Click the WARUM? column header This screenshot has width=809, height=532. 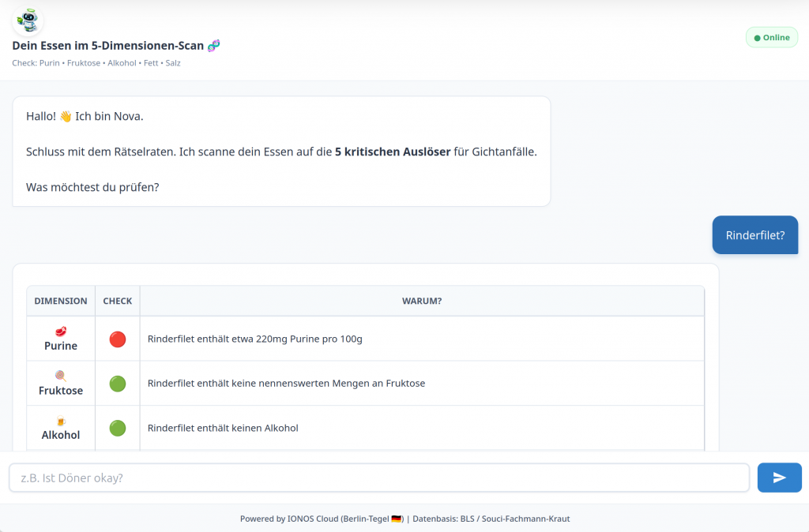pyautogui.click(x=422, y=301)
